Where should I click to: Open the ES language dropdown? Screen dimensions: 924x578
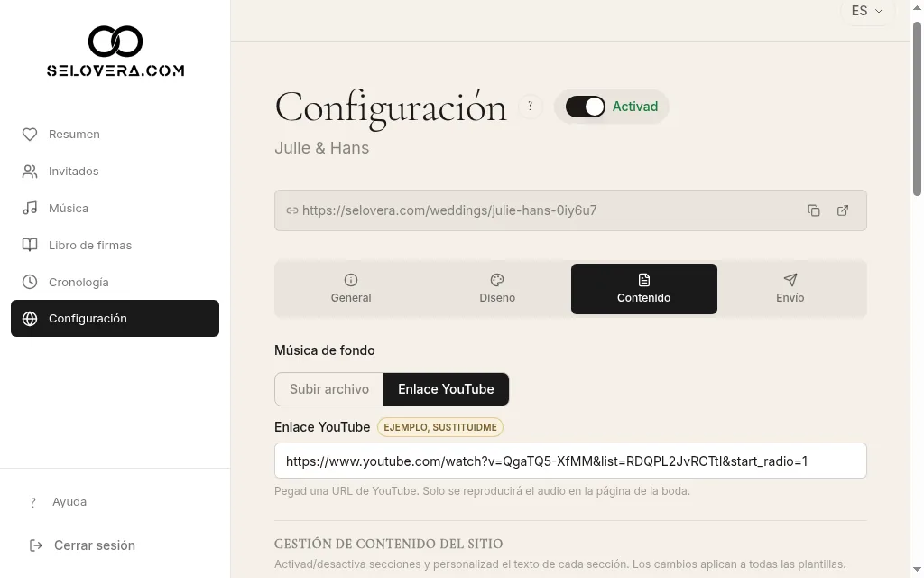coord(867,11)
